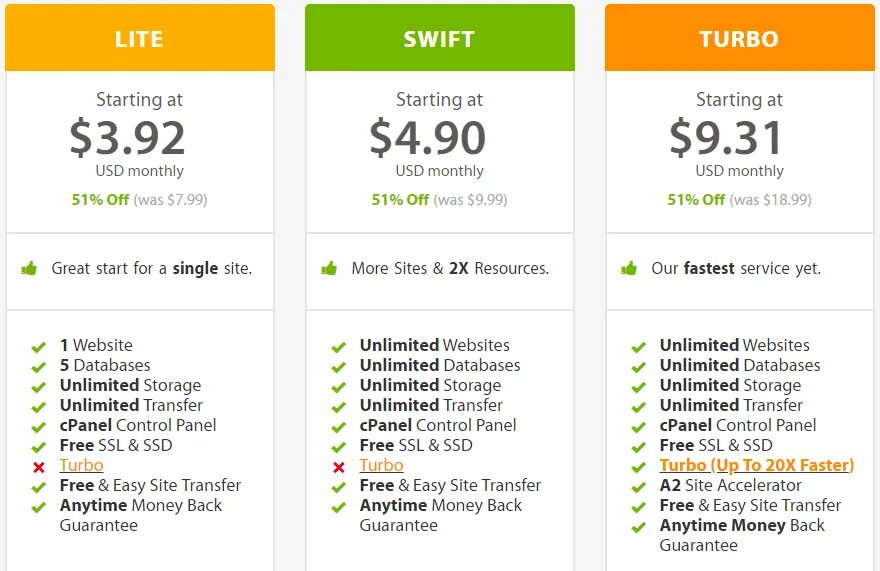Click the thumbs-up icon beside More Sites

(329, 269)
